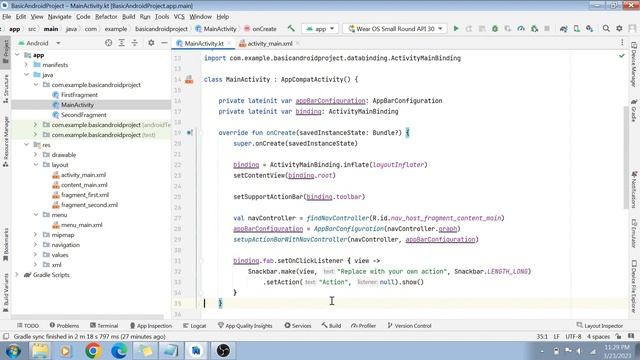The height and width of the screenshot is (360, 640).
Task: Open Device Manager from toolbar icon
Action: point(576,29)
